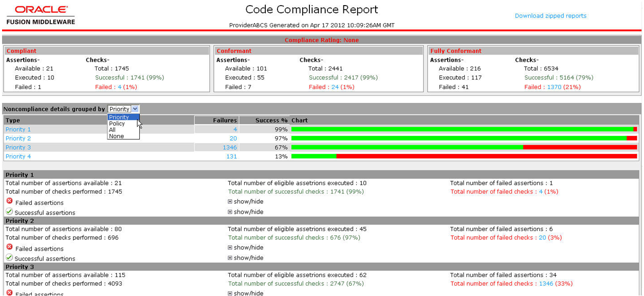
Task: Click failures count 1346 in table
Action: [x=230, y=148]
